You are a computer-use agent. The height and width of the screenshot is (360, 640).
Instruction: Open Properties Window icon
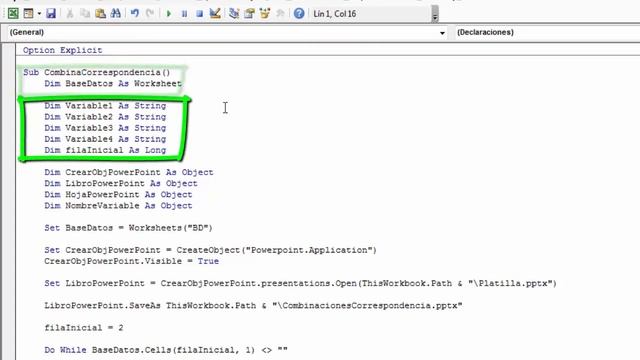point(249,13)
